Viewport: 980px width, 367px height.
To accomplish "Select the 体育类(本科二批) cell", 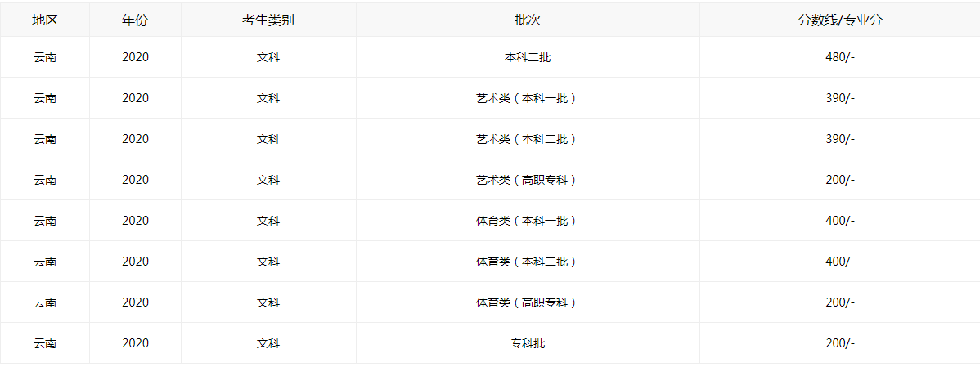I will pos(528,262).
